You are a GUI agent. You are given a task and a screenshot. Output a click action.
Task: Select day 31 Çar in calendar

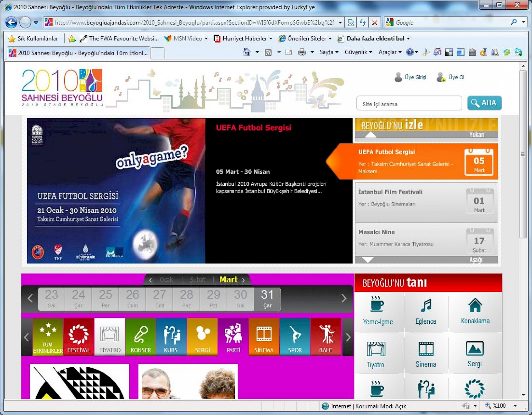pos(267,299)
